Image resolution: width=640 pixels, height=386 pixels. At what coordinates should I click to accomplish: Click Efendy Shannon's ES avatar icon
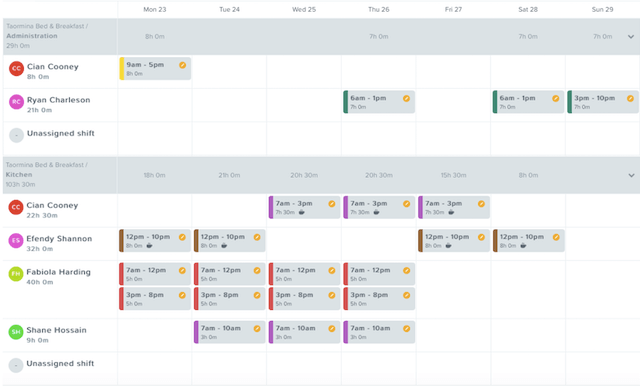16,240
